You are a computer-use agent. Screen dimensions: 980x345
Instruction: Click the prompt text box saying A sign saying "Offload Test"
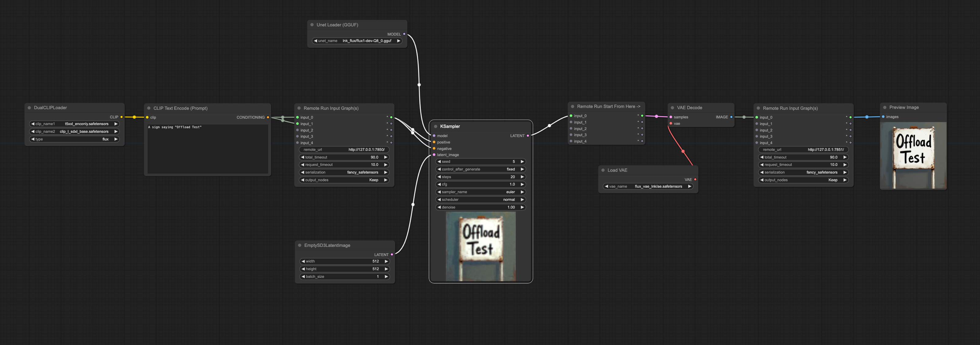tap(208, 149)
